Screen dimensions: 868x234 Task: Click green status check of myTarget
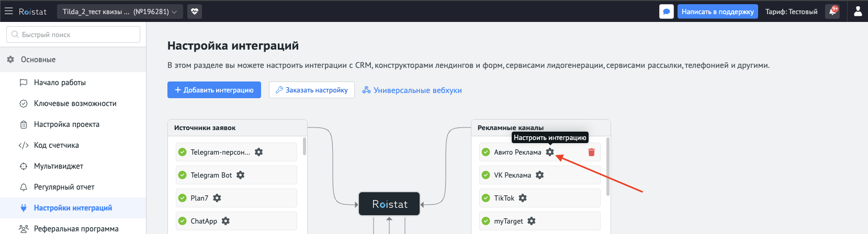pos(486,221)
